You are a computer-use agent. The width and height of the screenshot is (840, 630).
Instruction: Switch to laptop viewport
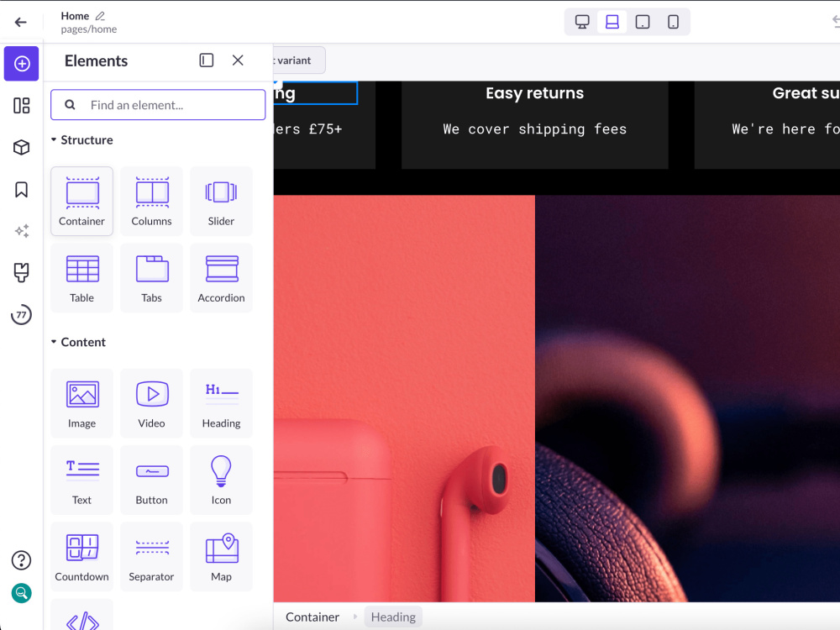tap(612, 22)
